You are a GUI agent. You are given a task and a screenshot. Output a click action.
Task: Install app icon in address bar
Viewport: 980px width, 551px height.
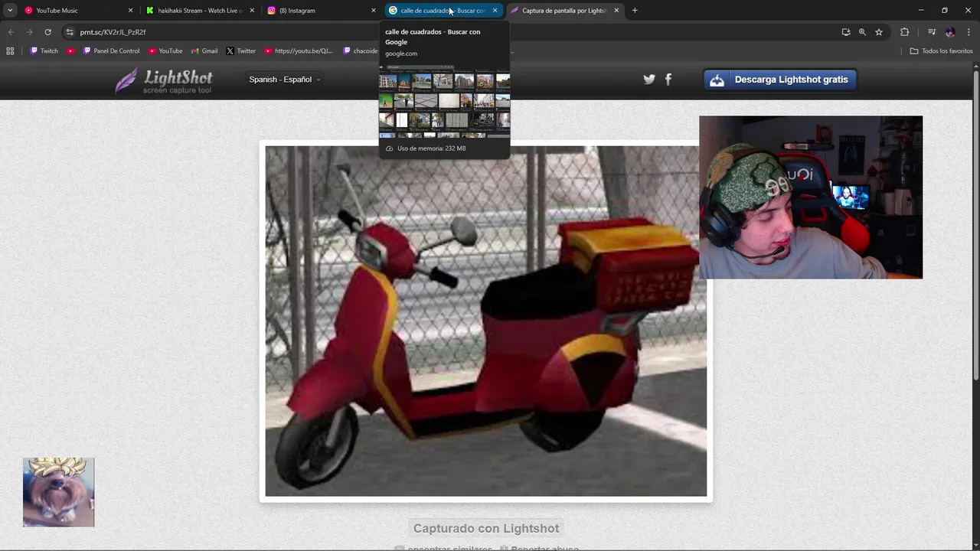tap(846, 32)
